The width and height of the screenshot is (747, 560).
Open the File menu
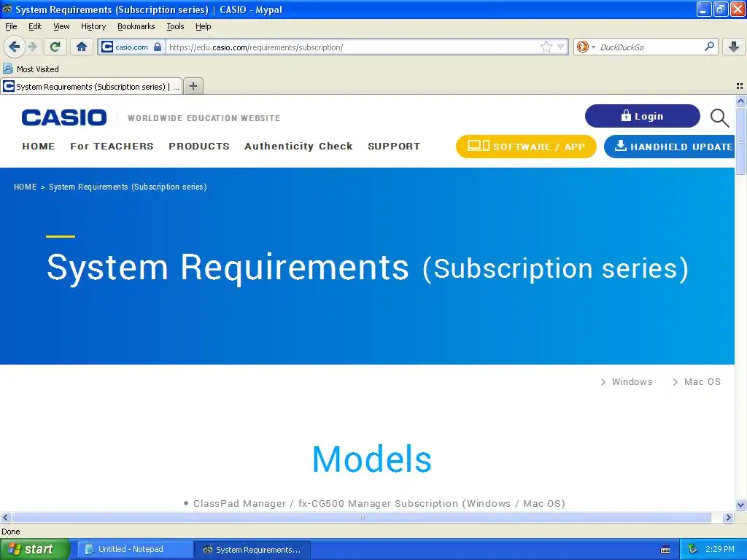click(11, 27)
